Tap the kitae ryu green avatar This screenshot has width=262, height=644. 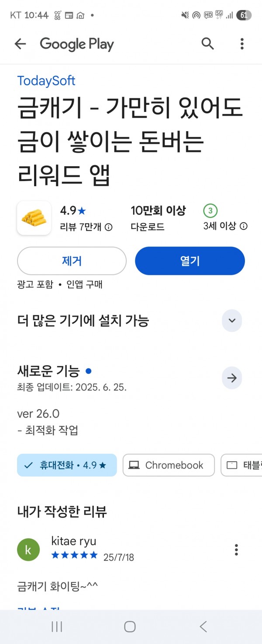(28, 550)
